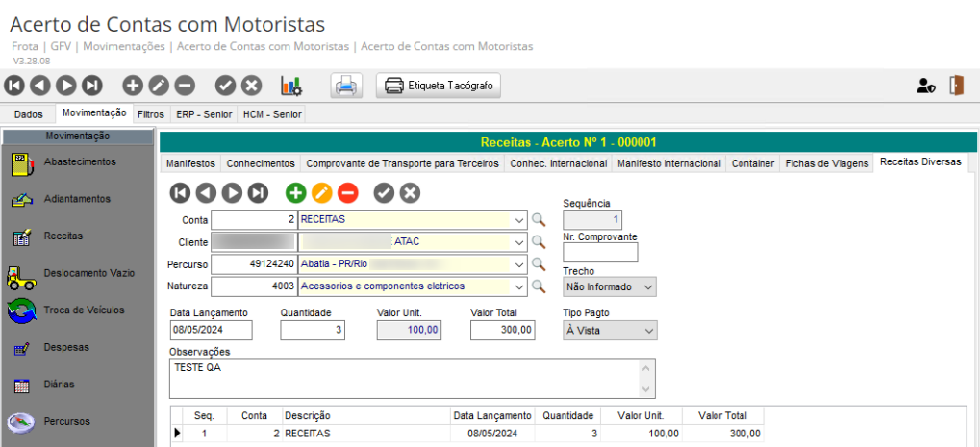Open Trecho dropdown Não Informado
Screen dimensions: 980x447
pyautogui.click(x=610, y=286)
